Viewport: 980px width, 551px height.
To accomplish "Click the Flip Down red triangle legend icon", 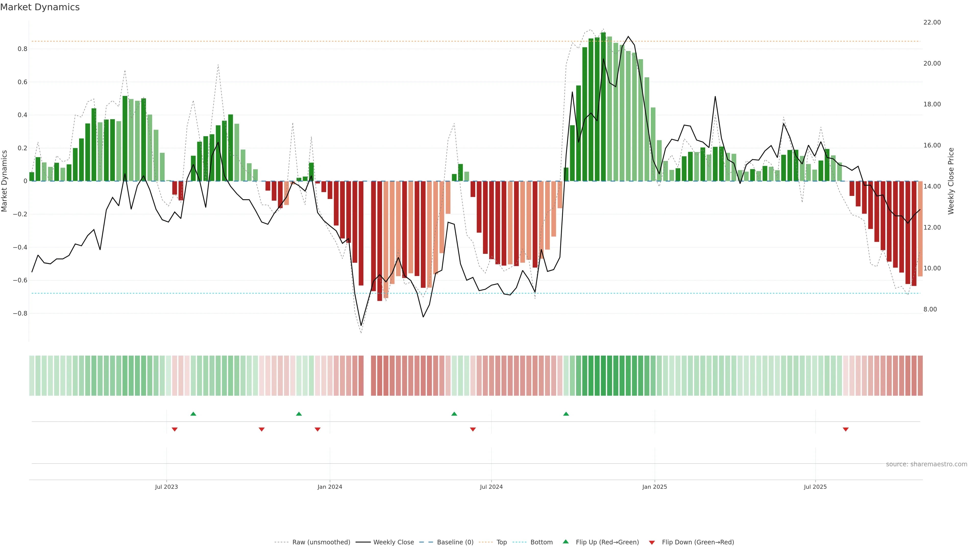I will pyautogui.click(x=652, y=542).
